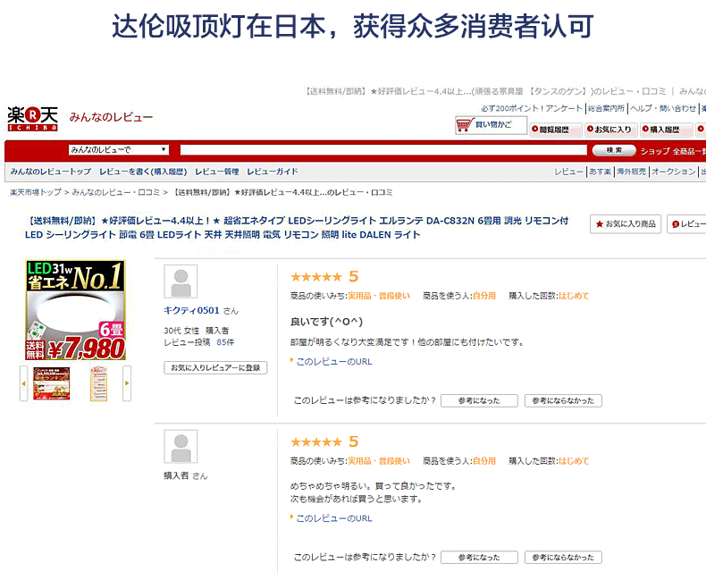The width and height of the screenshot is (706, 588).
Task: Click the second reviewer's avatar icon
Action: click(x=181, y=447)
